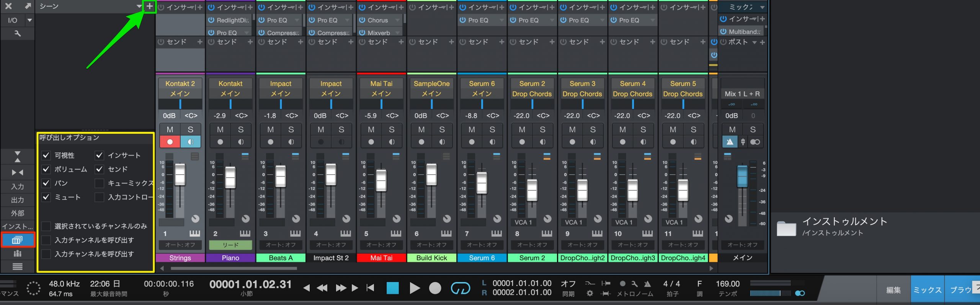Add a send on Strings channel

coord(200,42)
